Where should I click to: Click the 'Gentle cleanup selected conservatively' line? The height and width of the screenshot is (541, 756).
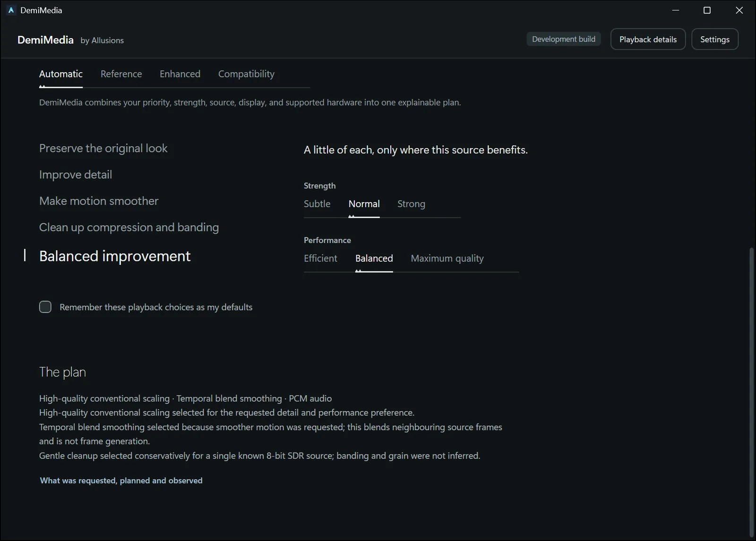click(x=260, y=456)
